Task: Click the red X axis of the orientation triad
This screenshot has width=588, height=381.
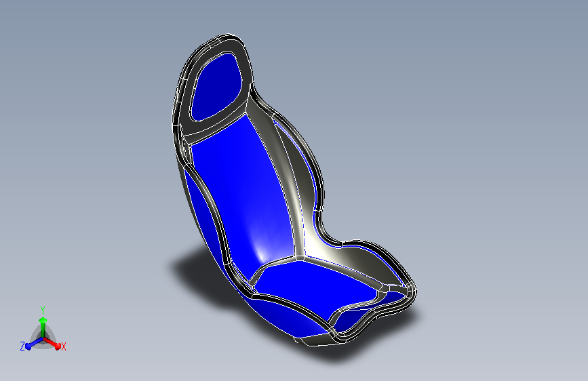Action: (52, 343)
